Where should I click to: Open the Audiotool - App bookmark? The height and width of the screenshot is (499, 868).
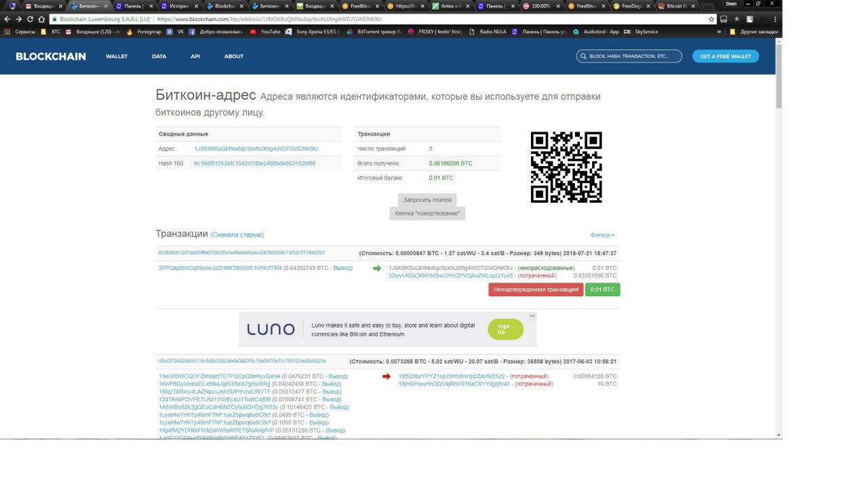[x=596, y=31]
